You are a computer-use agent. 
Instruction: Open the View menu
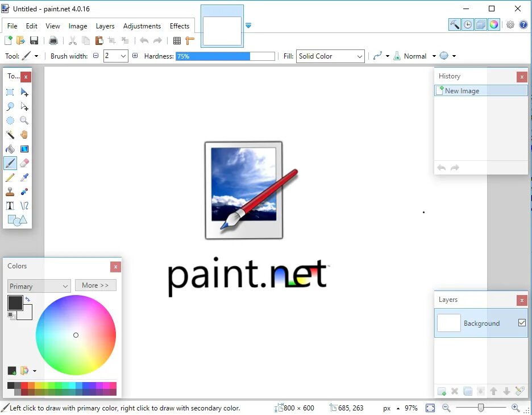[53, 26]
